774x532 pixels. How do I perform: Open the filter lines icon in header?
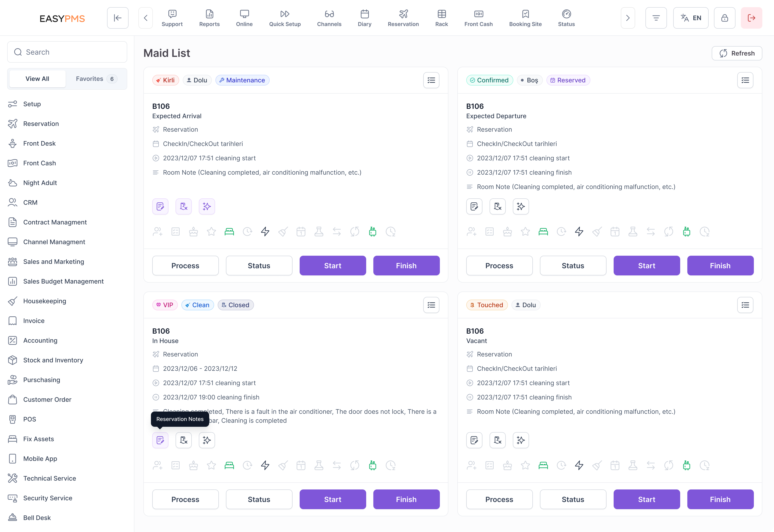656,18
